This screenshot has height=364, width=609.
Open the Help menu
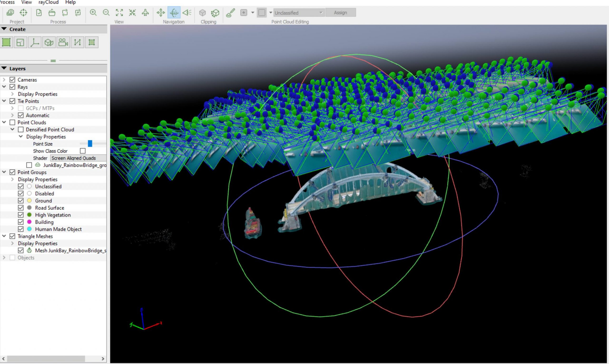[x=70, y=2]
